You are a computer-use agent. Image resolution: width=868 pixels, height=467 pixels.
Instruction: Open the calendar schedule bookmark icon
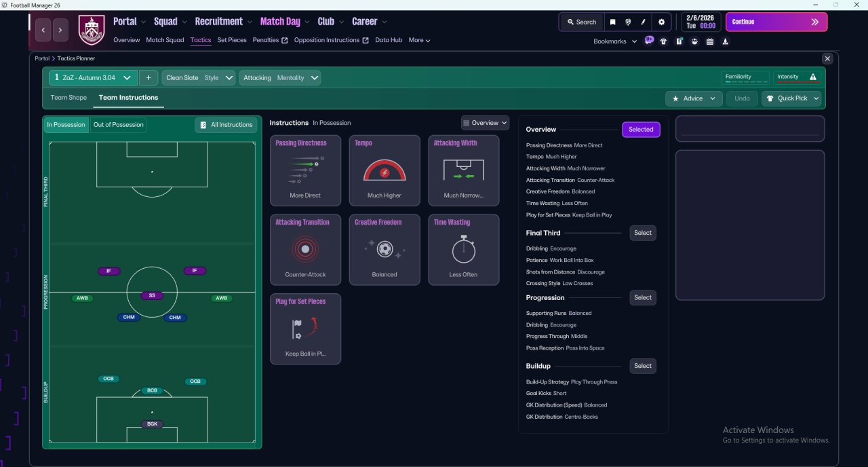click(x=710, y=41)
